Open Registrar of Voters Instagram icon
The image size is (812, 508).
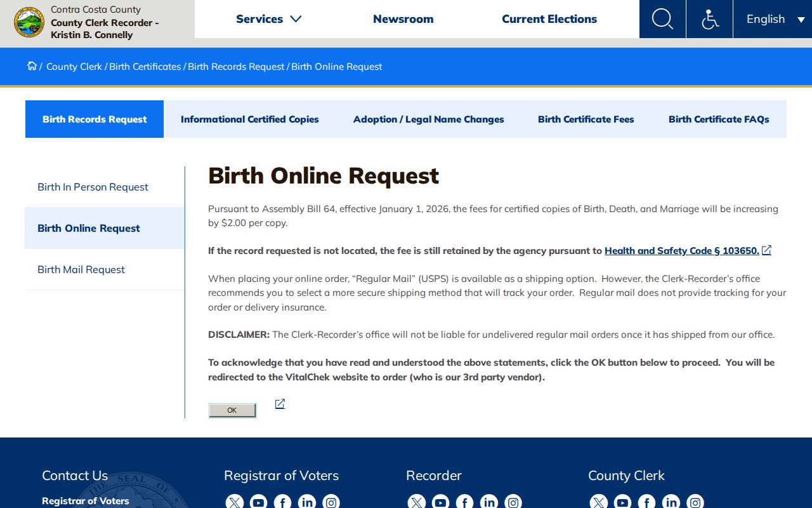tap(331, 502)
